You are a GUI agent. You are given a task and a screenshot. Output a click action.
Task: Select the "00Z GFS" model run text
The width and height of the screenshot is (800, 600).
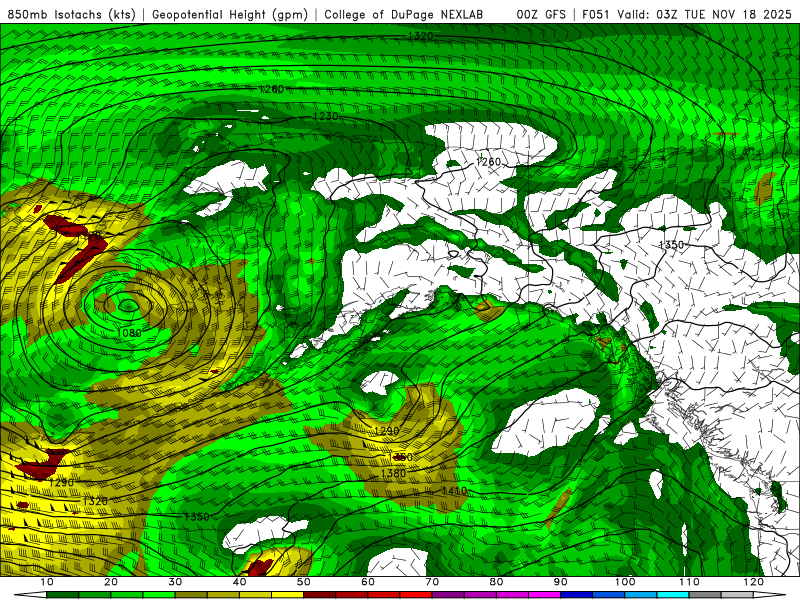(541, 14)
